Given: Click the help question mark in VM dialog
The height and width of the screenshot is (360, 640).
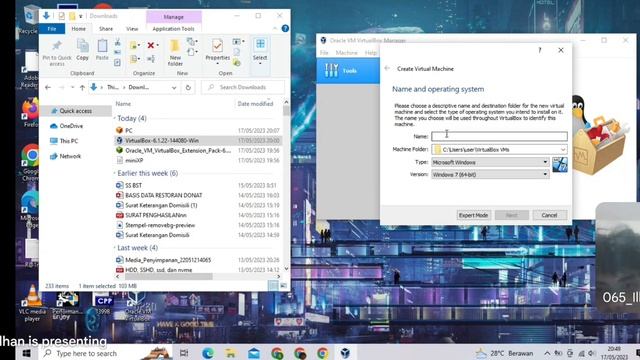Looking at the screenshot, I should point(540,50).
